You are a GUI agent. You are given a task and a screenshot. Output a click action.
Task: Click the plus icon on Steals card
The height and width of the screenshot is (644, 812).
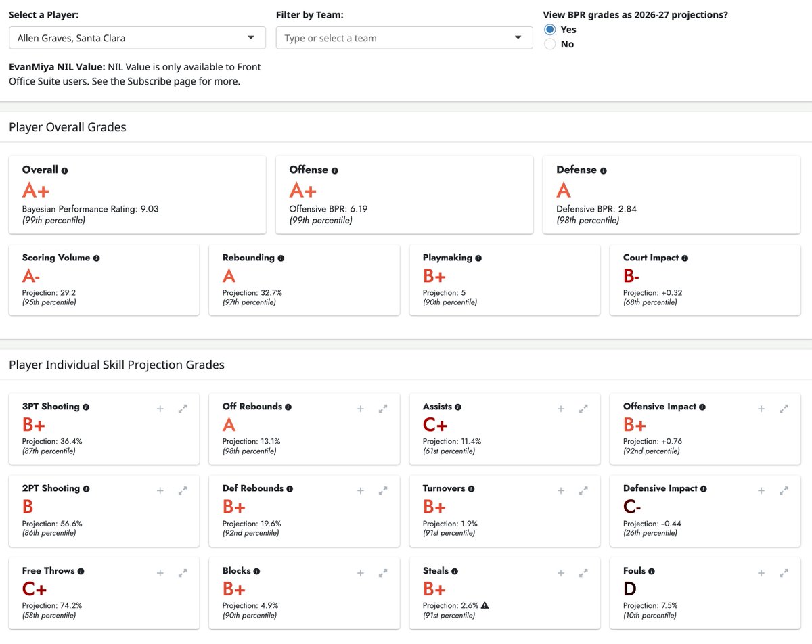561,573
